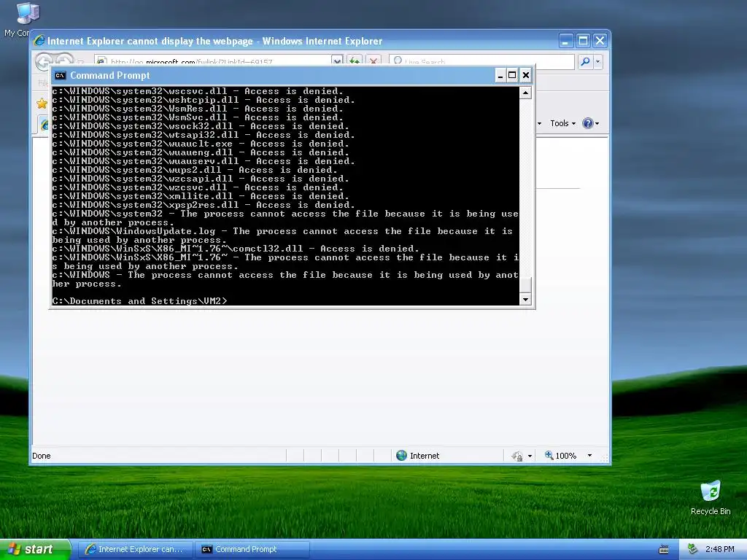Click the Live Search magnifier button
This screenshot has width=747, height=560.
(585, 61)
